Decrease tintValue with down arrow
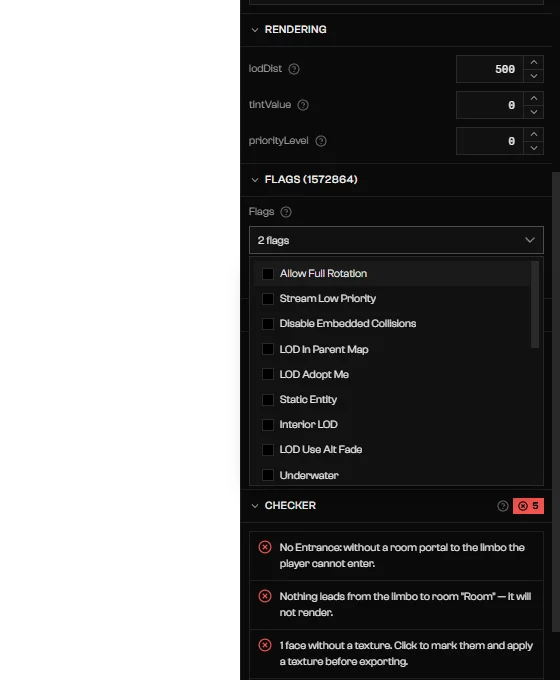560x680 pixels. click(534, 112)
